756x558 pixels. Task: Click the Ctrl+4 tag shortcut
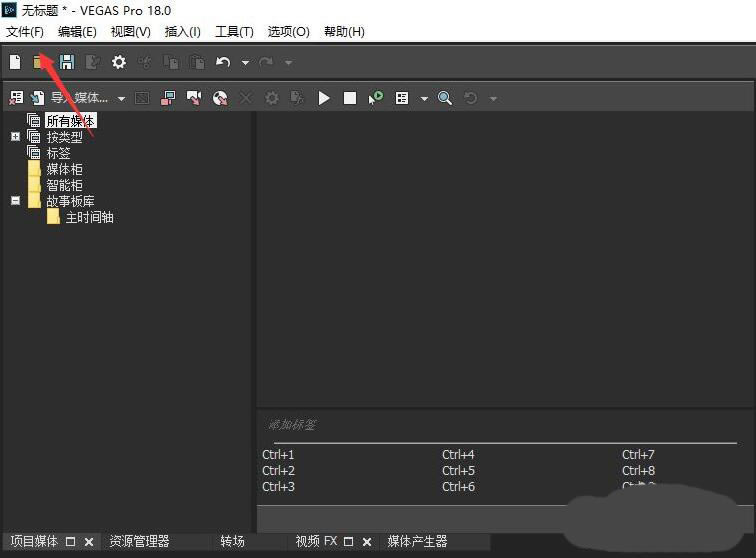(x=458, y=455)
